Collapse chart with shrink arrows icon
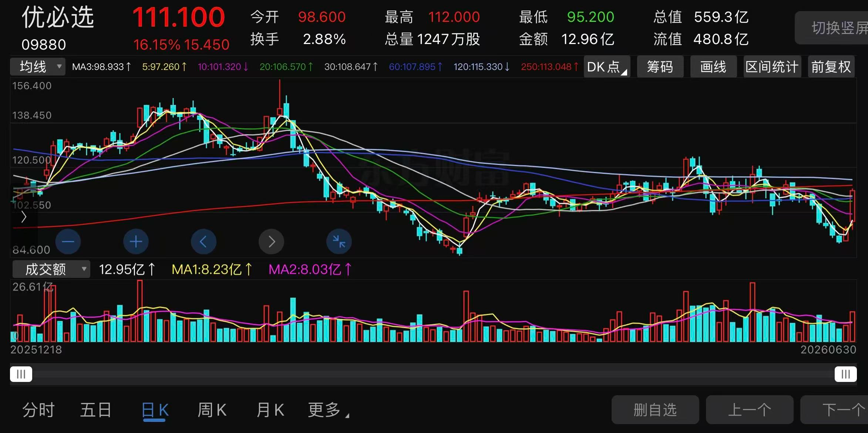The width and height of the screenshot is (868, 433). pyautogui.click(x=339, y=242)
